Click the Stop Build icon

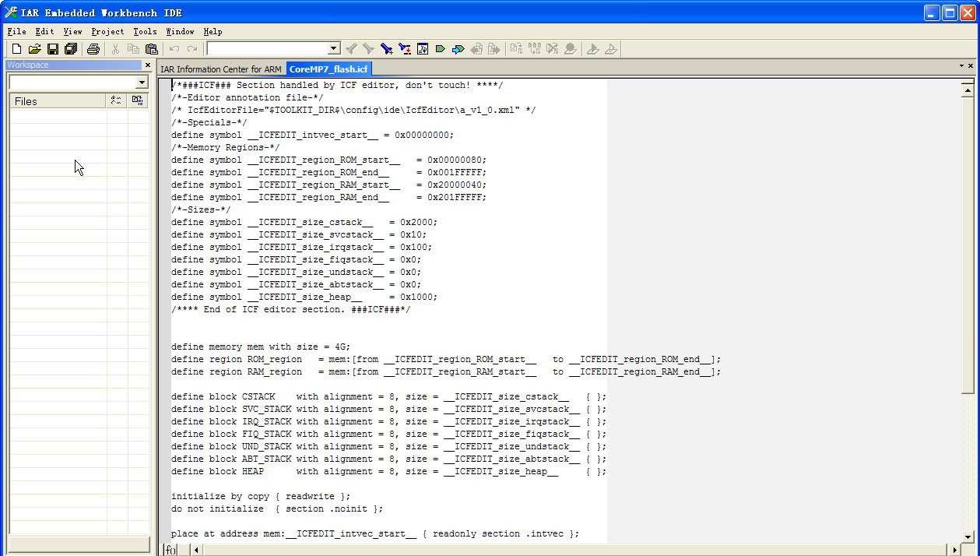[x=553, y=49]
